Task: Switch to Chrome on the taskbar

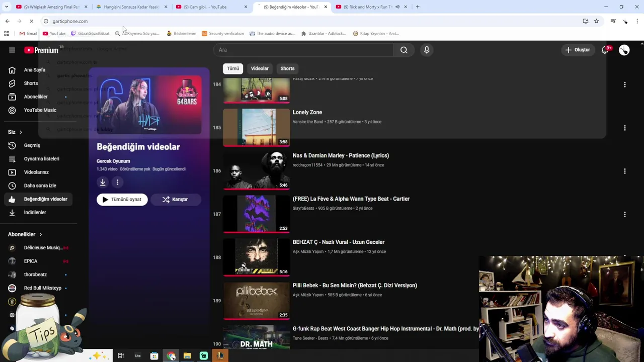Action: [x=171, y=356]
